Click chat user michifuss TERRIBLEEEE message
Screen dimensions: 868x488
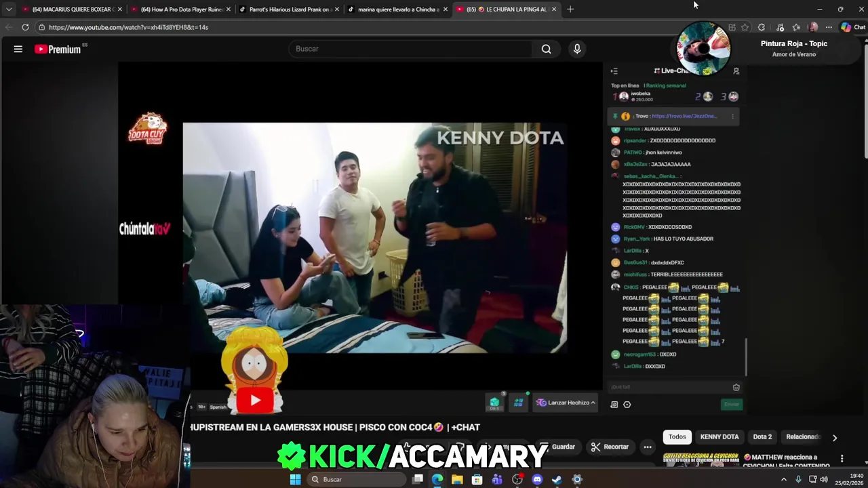click(x=667, y=274)
